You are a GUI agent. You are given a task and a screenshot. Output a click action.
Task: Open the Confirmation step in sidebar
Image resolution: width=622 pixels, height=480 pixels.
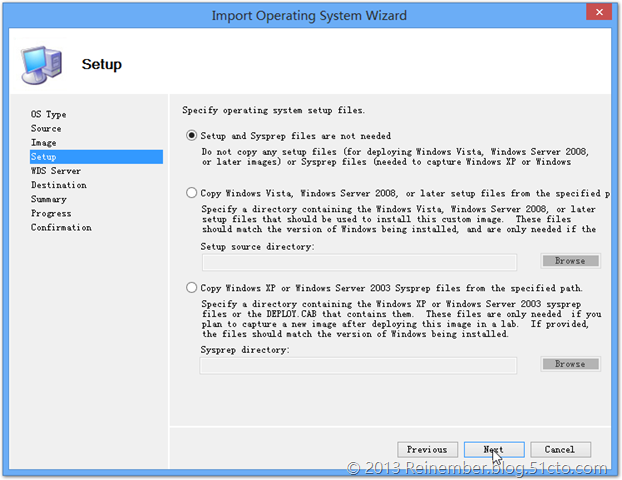[61, 227]
